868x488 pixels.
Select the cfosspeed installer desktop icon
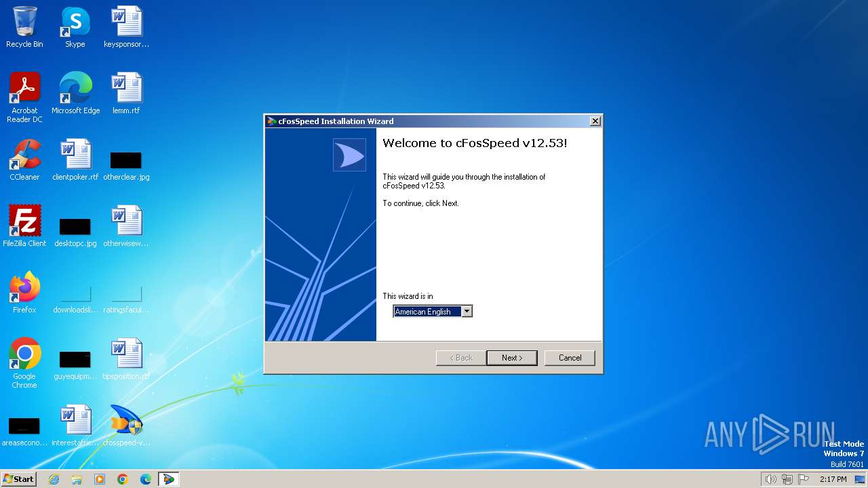click(126, 426)
